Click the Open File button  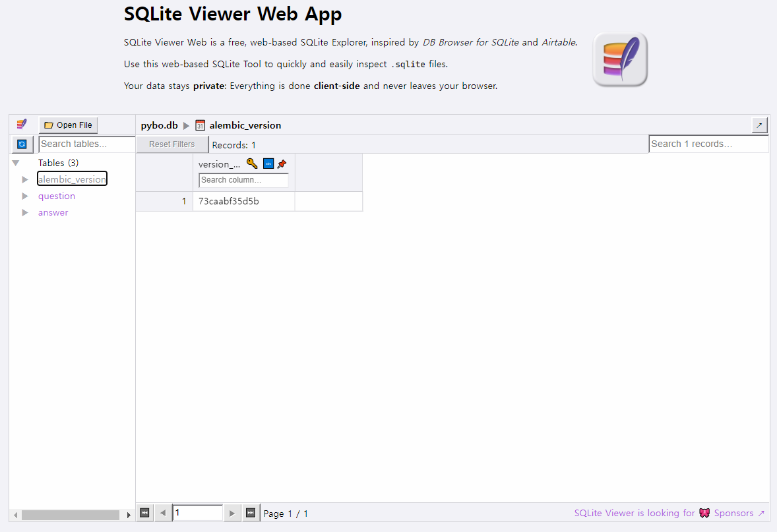coord(68,125)
